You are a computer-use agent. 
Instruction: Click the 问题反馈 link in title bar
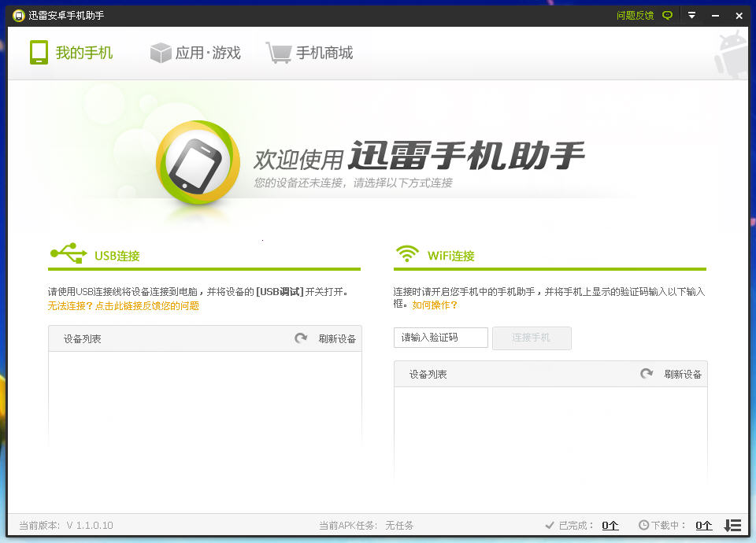click(635, 16)
